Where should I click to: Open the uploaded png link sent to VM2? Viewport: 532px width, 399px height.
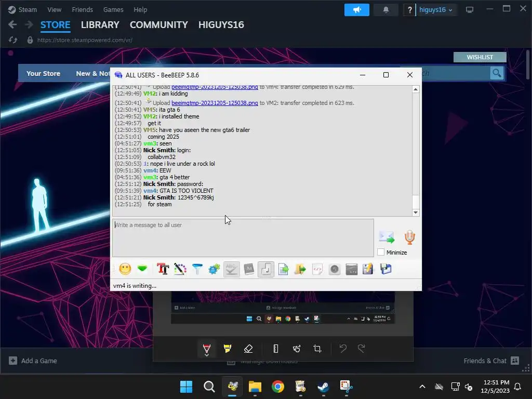pos(215,103)
